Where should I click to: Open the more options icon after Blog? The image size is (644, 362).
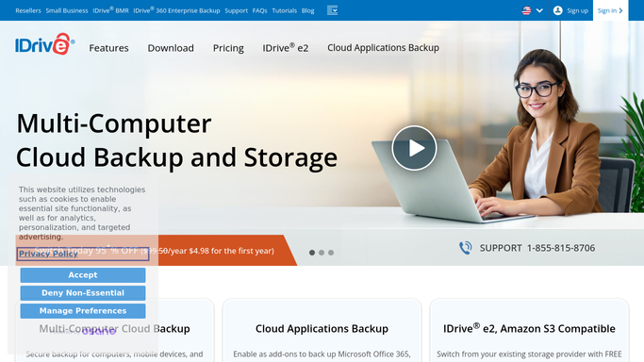(332, 10)
